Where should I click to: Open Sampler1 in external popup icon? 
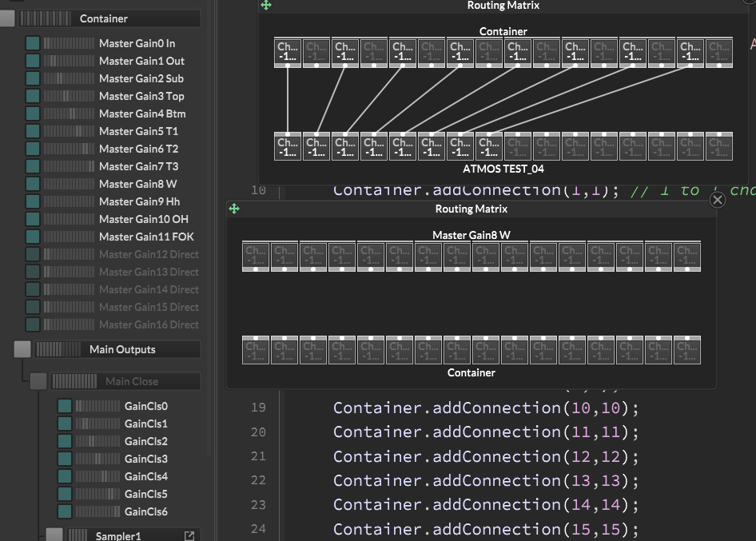tap(189, 536)
